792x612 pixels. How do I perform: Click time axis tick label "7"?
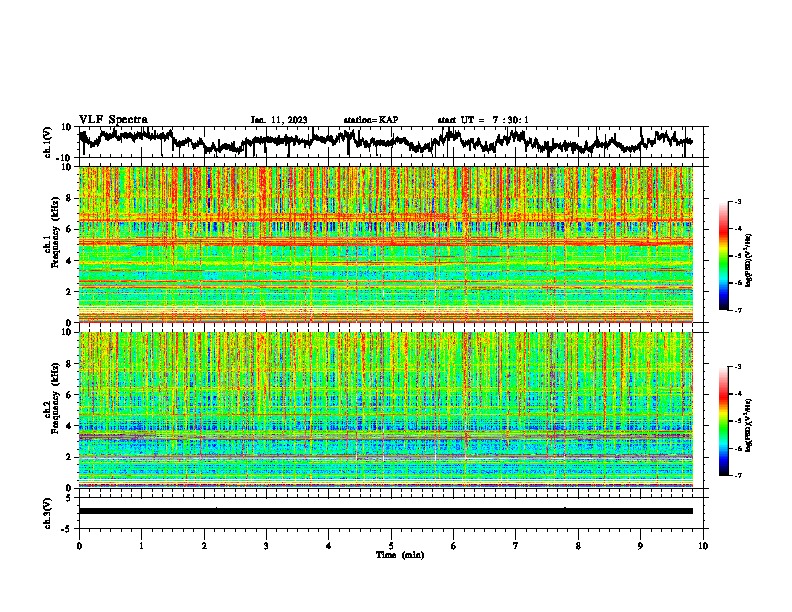point(516,546)
